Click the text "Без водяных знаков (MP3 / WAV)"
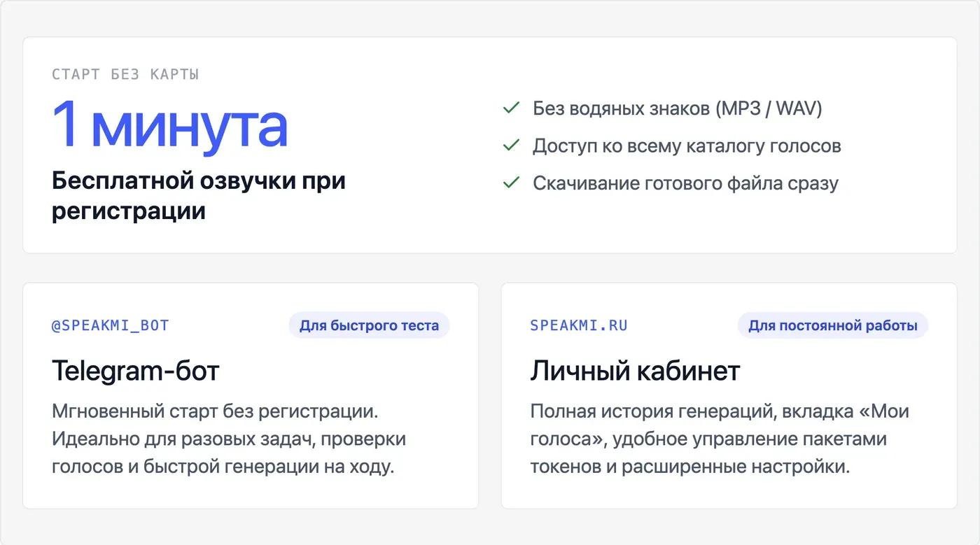Image resolution: width=980 pixels, height=545 pixels. point(678,108)
